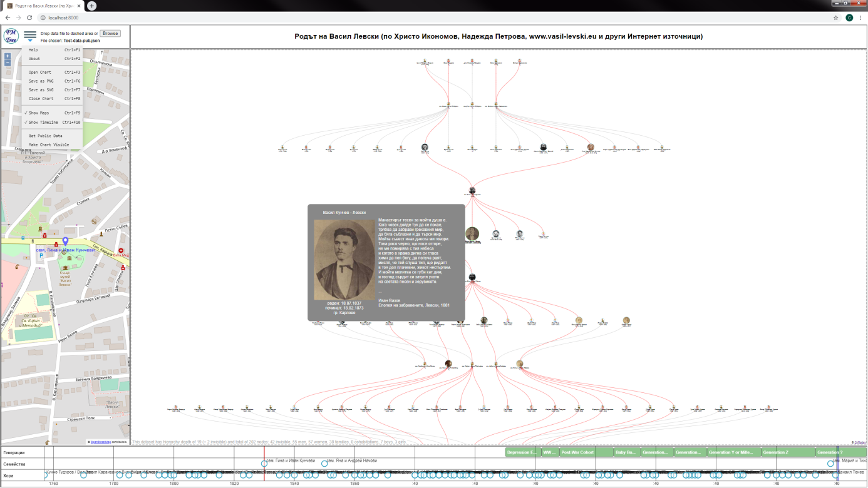Click сем. Гина и Иван Кунчеви timeline circle

pos(264,464)
